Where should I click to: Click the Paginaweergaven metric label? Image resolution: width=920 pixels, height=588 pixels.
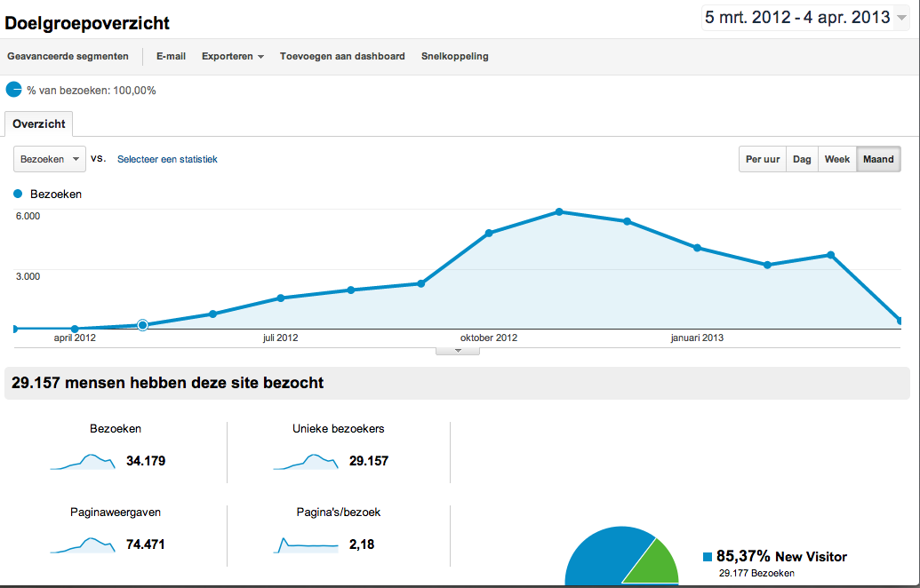tap(115, 512)
